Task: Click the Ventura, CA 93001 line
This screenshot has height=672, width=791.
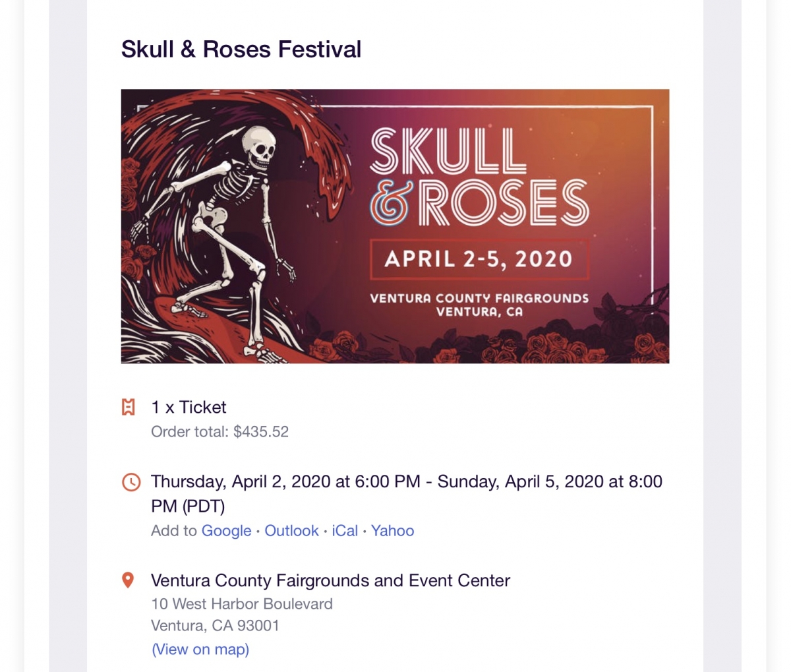Action: tap(215, 626)
